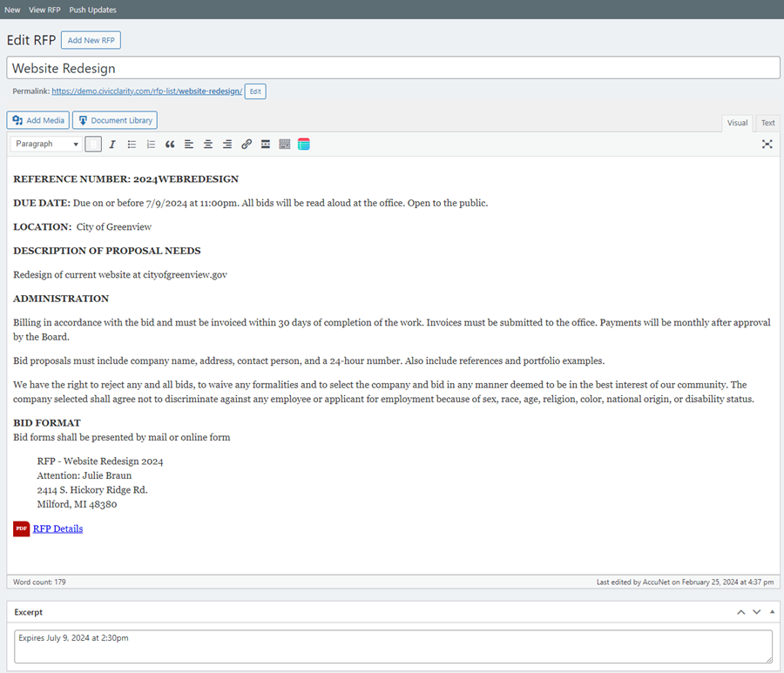Open the Document Library button
Image resolution: width=784 pixels, height=673 pixels.
pos(115,120)
